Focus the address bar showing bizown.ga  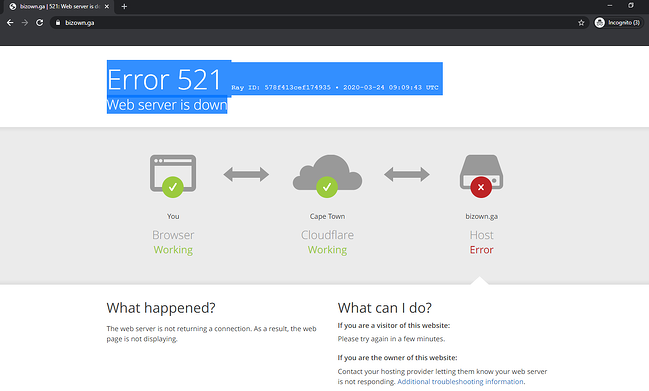point(319,23)
